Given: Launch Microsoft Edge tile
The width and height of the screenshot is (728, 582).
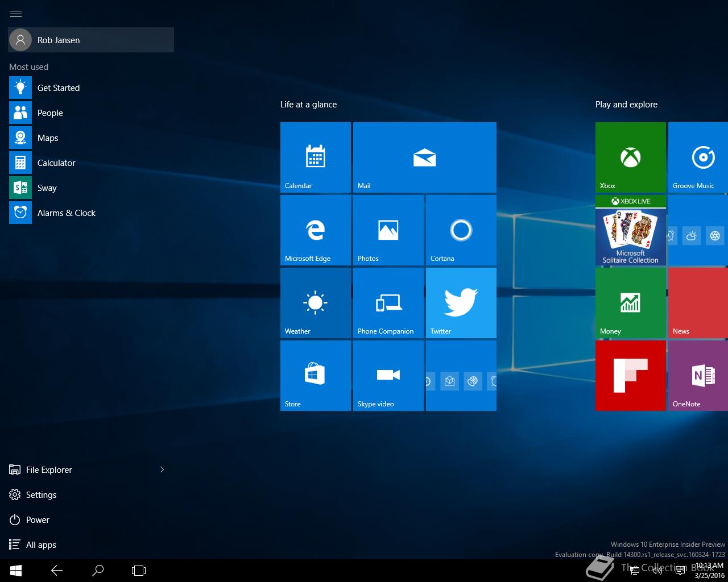Looking at the screenshot, I should point(316,230).
